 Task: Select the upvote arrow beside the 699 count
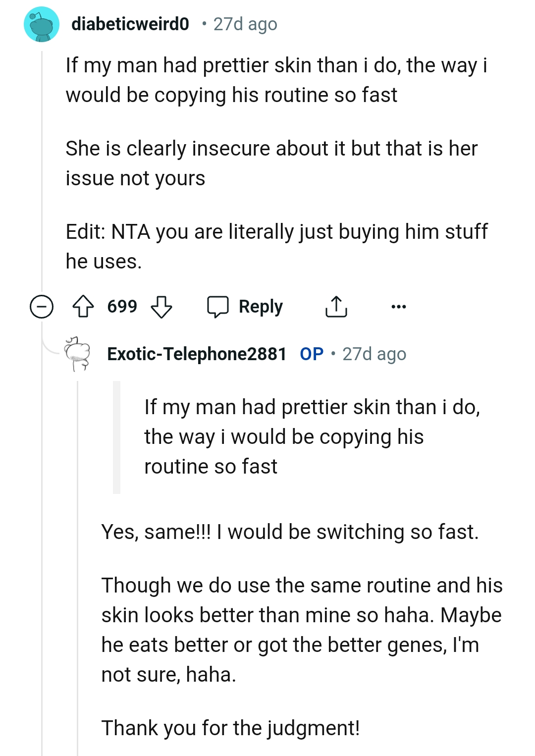85,306
